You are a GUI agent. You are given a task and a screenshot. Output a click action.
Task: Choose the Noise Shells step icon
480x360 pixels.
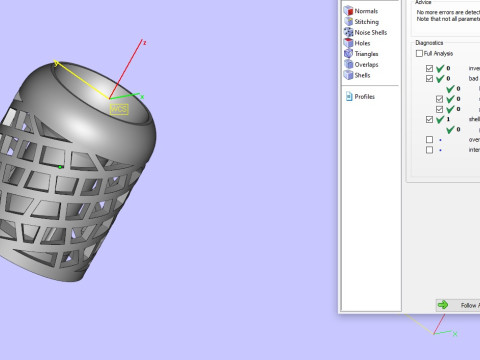pos(348,32)
